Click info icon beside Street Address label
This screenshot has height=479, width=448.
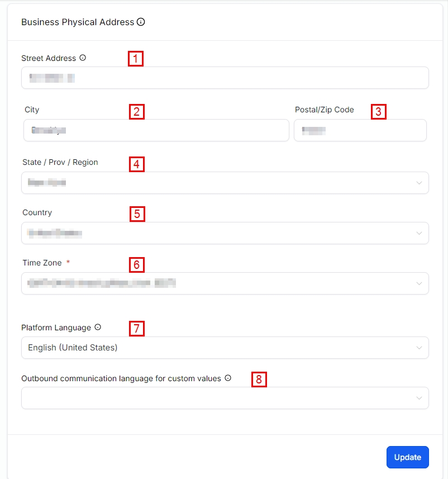tap(83, 58)
